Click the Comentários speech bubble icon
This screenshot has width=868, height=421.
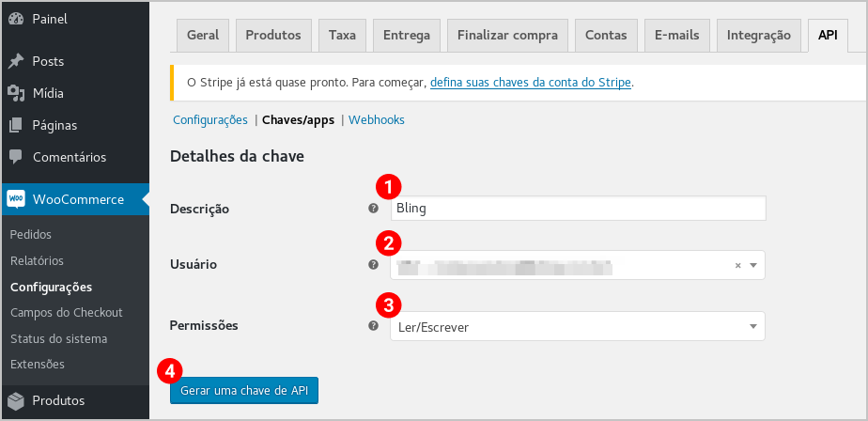click(x=16, y=157)
